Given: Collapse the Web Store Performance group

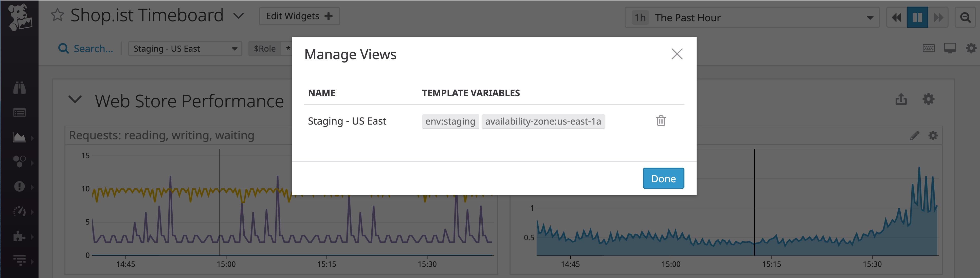Looking at the screenshot, I should (x=75, y=100).
